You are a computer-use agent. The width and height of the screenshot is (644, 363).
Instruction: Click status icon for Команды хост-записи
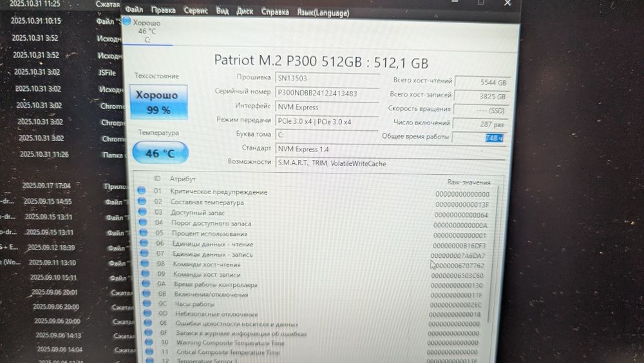point(145,273)
